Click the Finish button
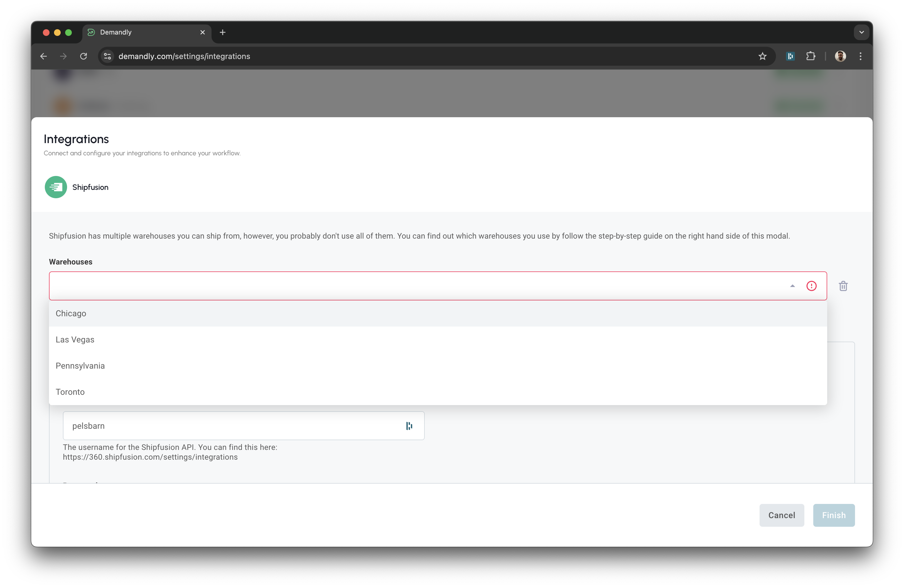 coord(833,515)
